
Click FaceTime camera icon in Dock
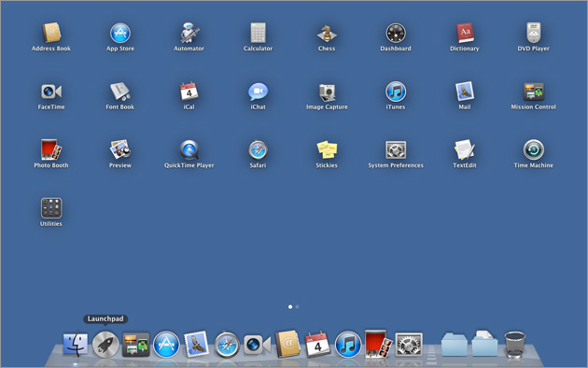tap(257, 345)
